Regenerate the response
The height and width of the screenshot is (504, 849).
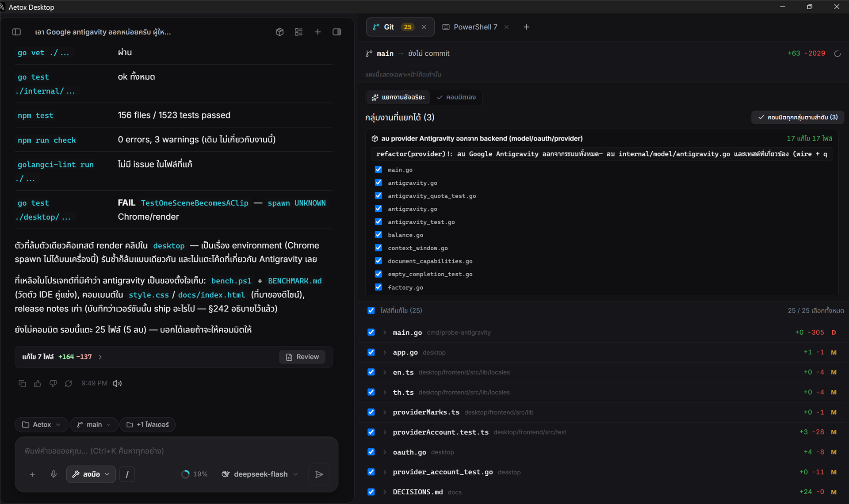click(x=69, y=383)
